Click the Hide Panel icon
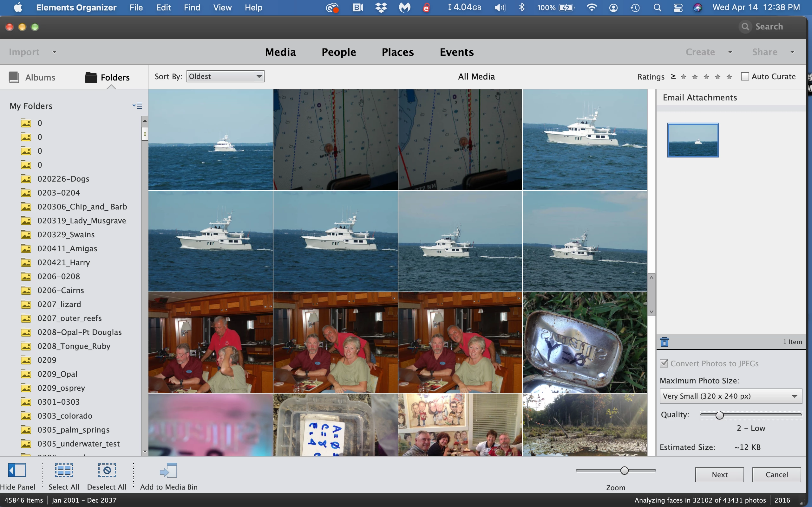The width and height of the screenshot is (812, 507). tap(17, 470)
